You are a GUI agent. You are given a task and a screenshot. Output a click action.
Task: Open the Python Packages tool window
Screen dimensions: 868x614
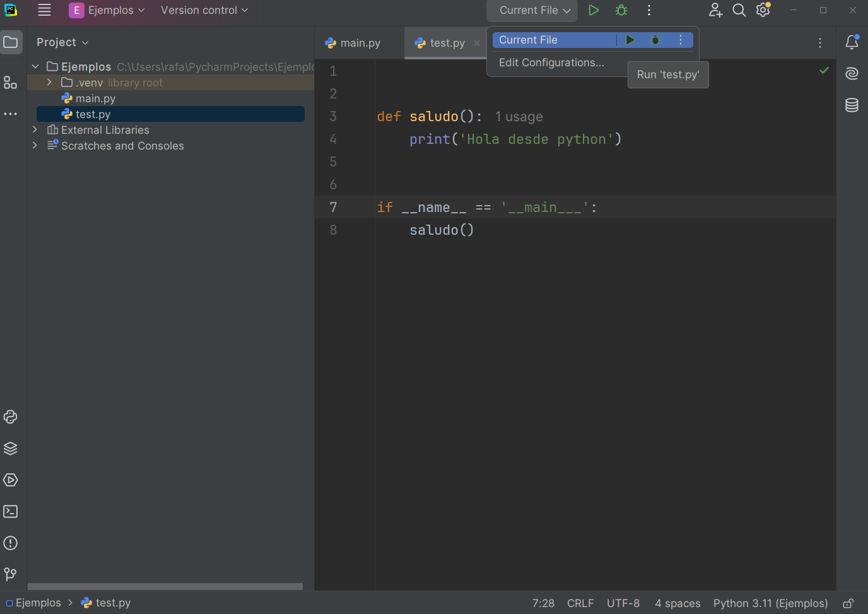[x=10, y=448]
